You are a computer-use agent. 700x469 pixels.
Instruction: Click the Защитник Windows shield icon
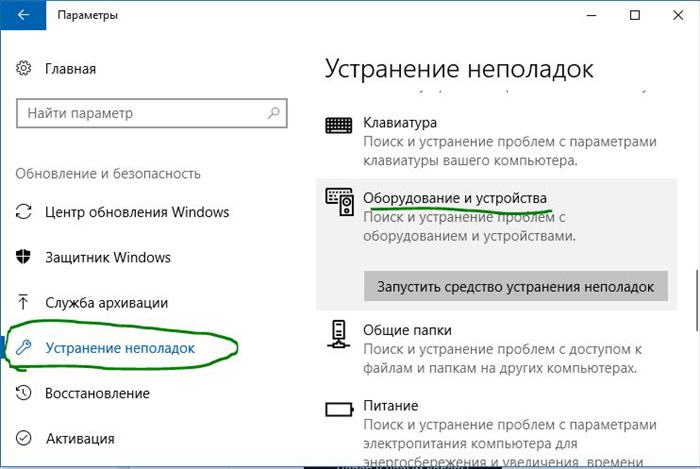pyautogui.click(x=24, y=257)
